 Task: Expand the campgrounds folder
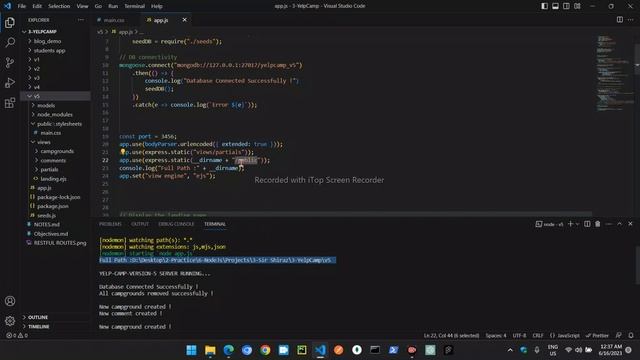tap(56, 151)
